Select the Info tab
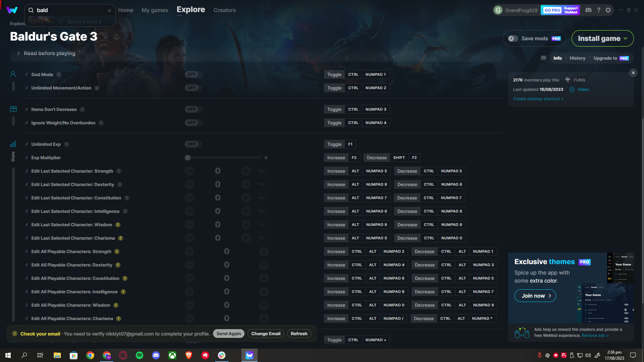 pyautogui.click(x=557, y=58)
